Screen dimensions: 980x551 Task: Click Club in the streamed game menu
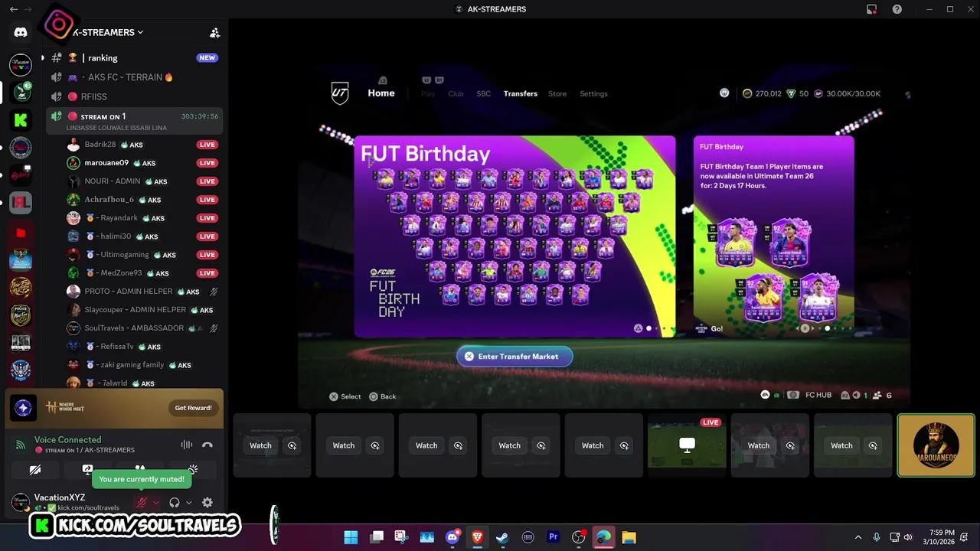pyautogui.click(x=456, y=94)
